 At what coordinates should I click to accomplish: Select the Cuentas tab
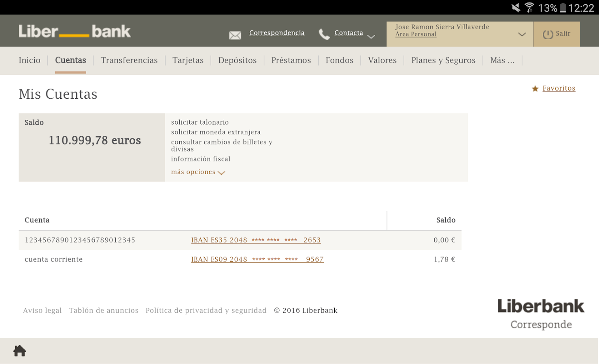coord(70,60)
